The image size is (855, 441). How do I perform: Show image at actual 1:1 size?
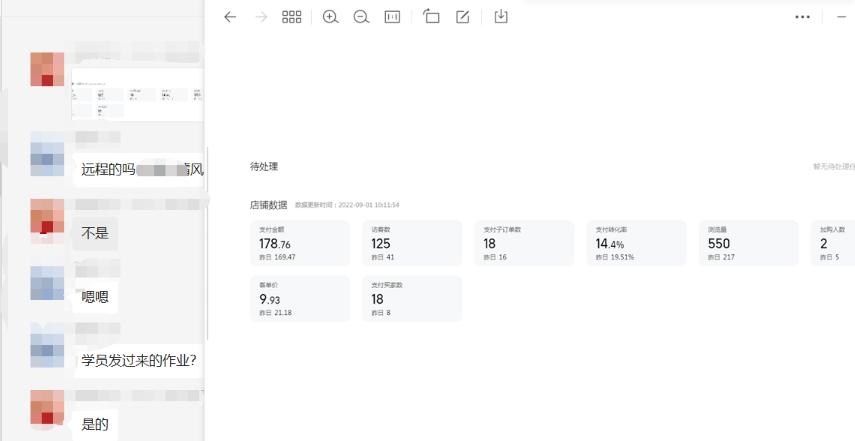(392, 17)
